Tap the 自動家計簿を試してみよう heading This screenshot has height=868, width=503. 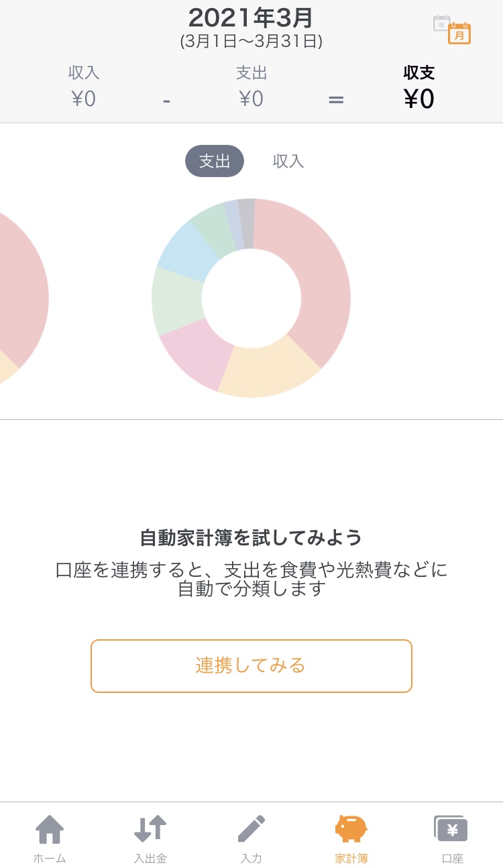251,537
